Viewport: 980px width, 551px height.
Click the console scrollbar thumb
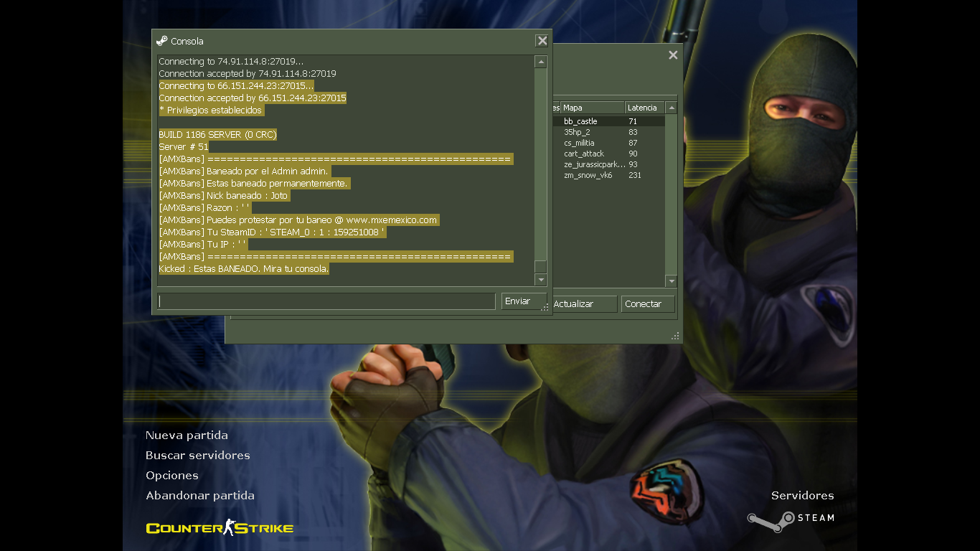541,267
